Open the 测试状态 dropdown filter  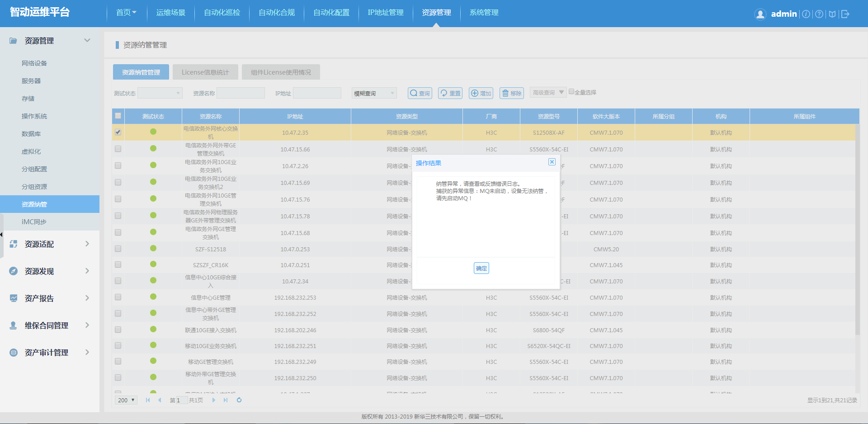pos(160,93)
